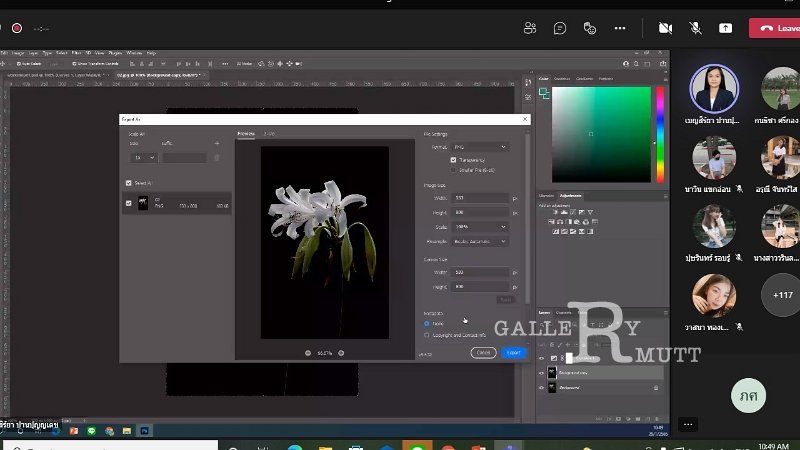Switch to the Swatches panel tab
The image size is (800, 450).
coord(562,79)
